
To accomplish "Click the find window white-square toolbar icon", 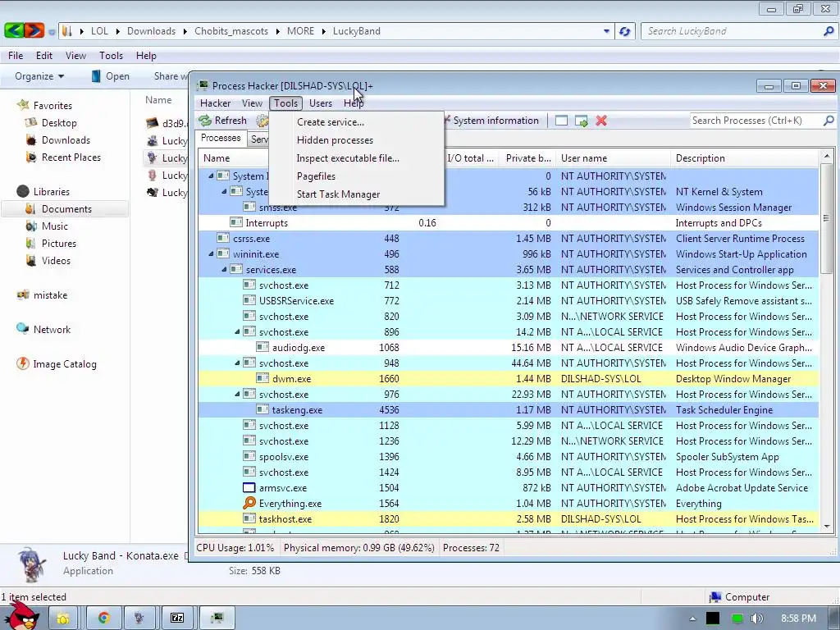I will (x=561, y=121).
